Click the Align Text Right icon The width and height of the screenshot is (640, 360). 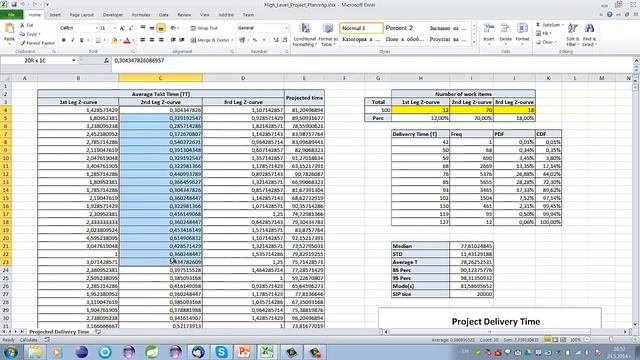pyautogui.click(x=161, y=40)
